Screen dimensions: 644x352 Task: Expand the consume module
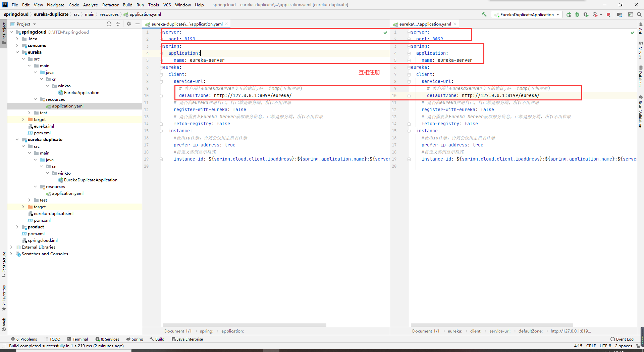[17, 46]
